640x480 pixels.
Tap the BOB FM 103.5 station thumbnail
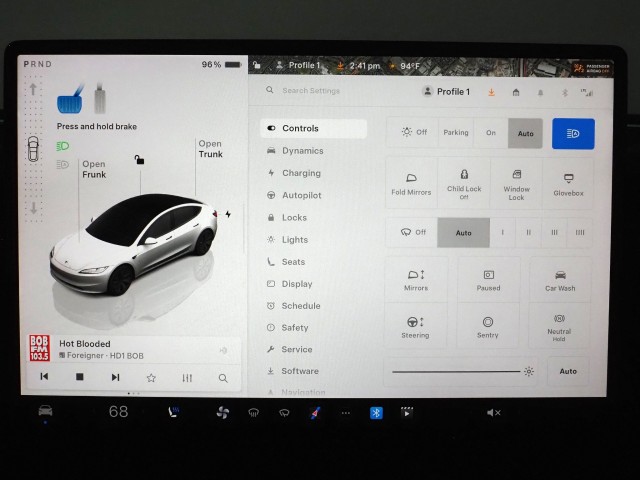[x=39, y=348]
